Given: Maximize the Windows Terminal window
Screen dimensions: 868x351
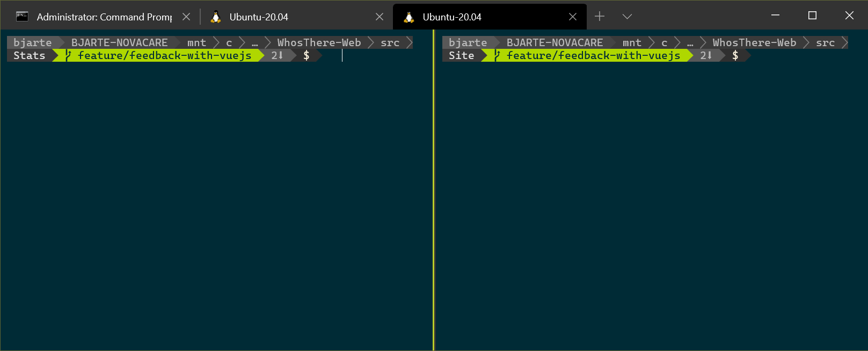Looking at the screenshot, I should point(812,15).
